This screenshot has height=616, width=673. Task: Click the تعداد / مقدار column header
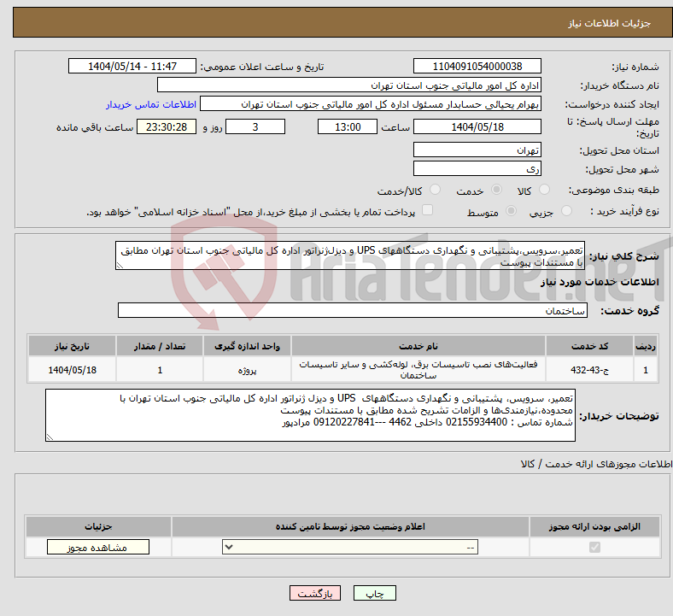point(160,346)
